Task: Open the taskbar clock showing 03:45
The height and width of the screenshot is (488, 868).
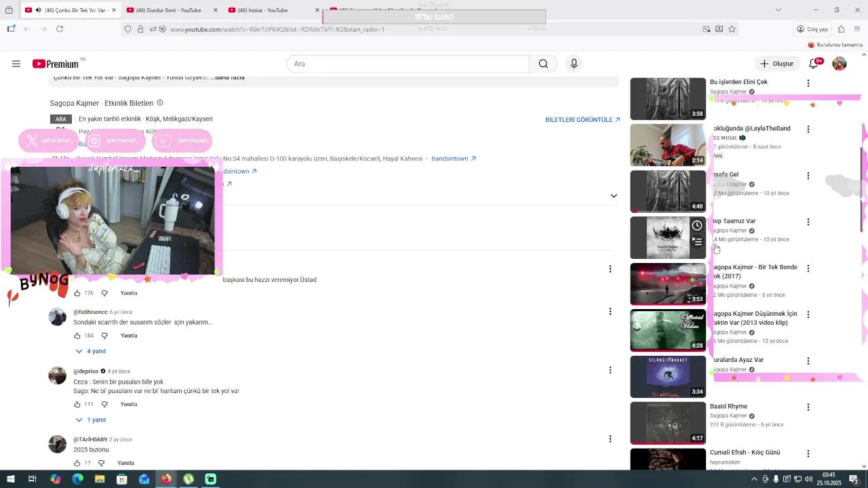Action: pos(829,479)
